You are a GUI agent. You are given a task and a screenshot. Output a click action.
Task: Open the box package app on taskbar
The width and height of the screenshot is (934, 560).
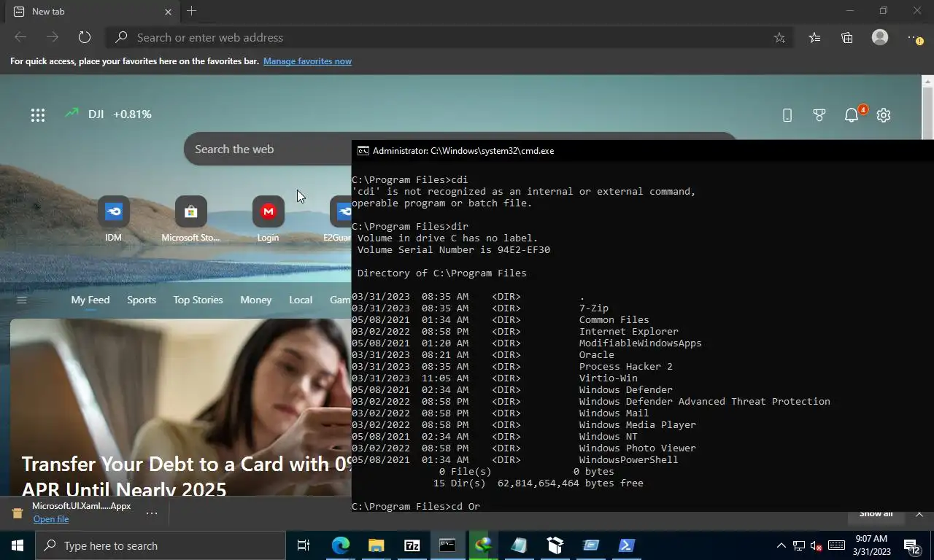pos(555,545)
